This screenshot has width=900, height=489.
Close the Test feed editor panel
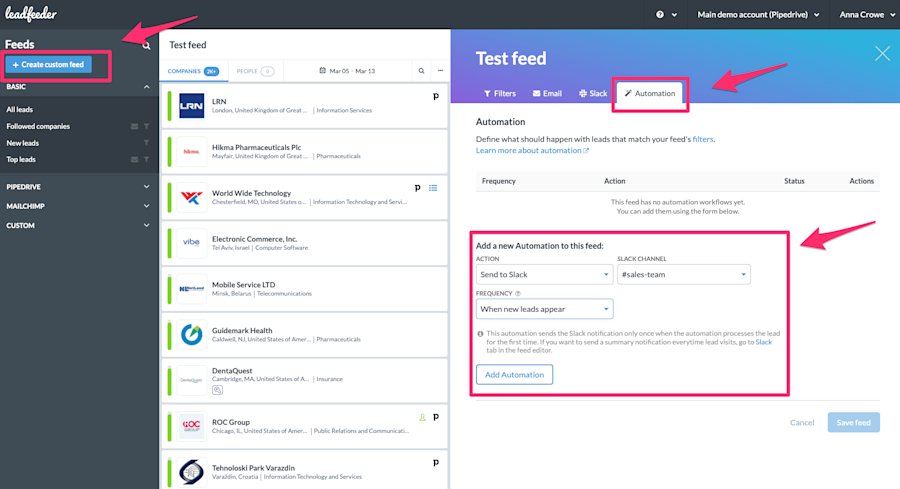pos(882,53)
